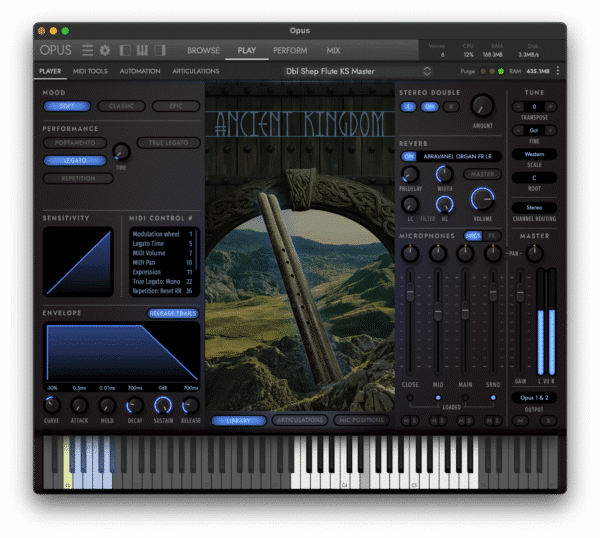Viewport: 600px width, 538px height.
Task: Adjust the Close mic volume fader
Action: (410, 292)
